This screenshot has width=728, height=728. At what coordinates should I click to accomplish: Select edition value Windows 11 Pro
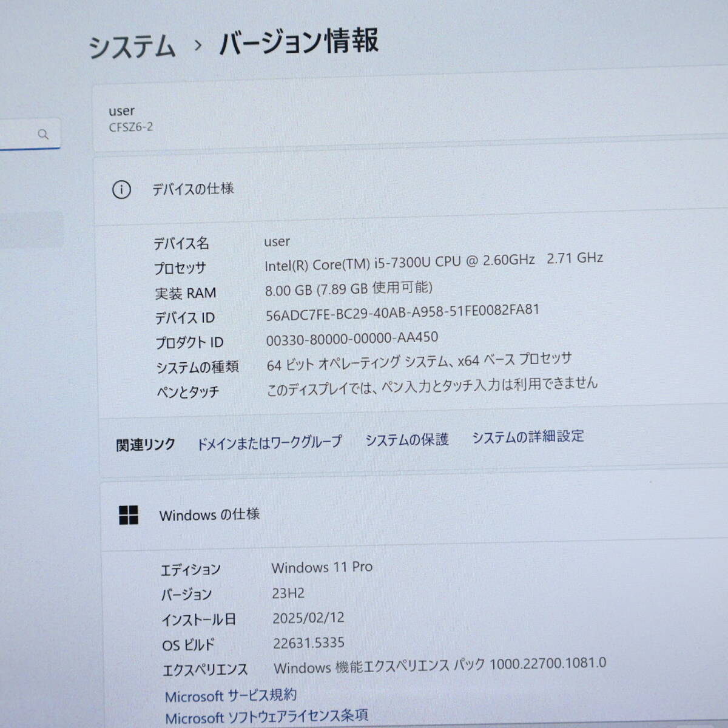pyautogui.click(x=322, y=567)
